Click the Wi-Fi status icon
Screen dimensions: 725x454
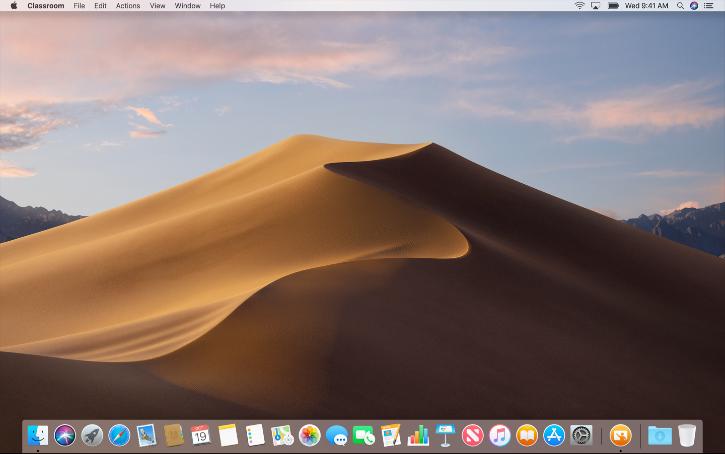pyautogui.click(x=579, y=6)
